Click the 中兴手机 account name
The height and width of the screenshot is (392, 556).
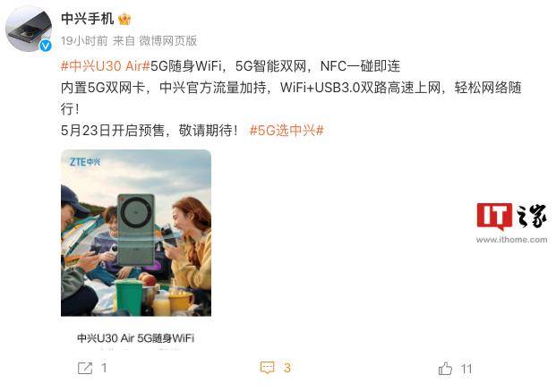click(87, 19)
